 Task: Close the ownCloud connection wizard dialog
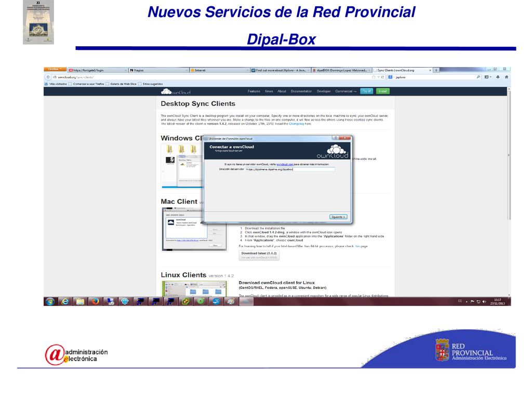point(345,138)
